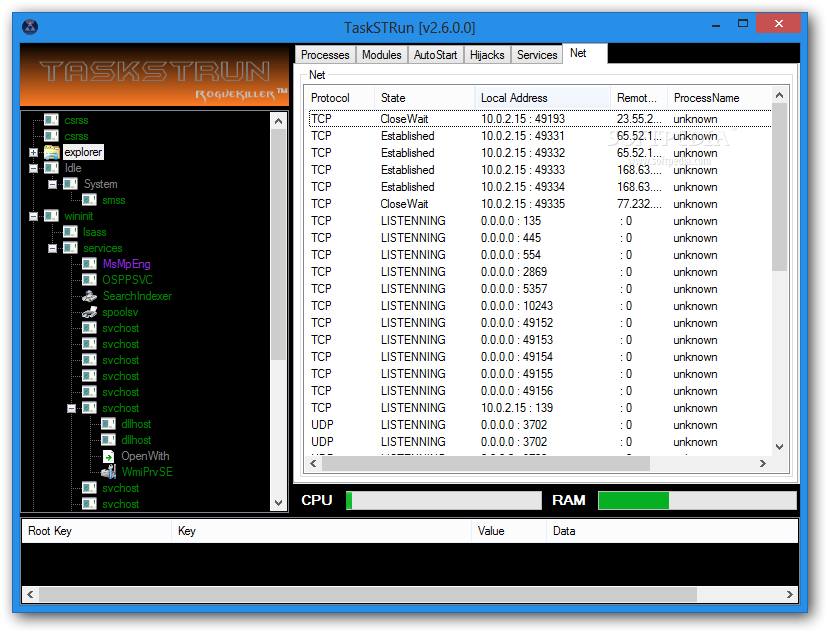Sort by ProcessName column header
828x633 pixels.
point(719,98)
